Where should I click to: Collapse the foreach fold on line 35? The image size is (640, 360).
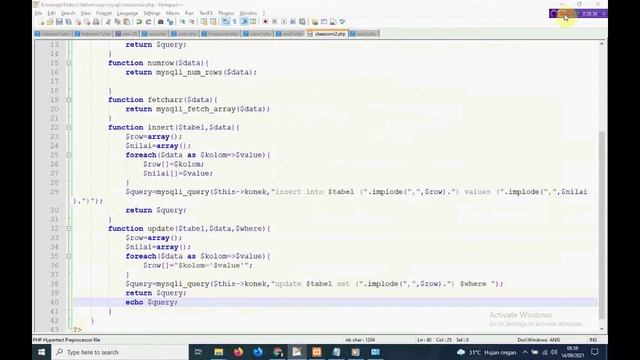pos(69,256)
